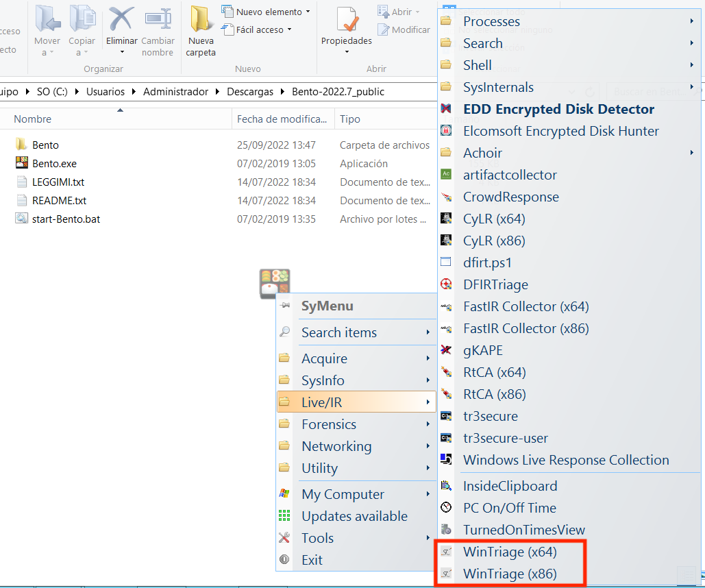Click the Exit power icon in SyMenu
Image resolution: width=705 pixels, height=588 pixels.
click(284, 559)
